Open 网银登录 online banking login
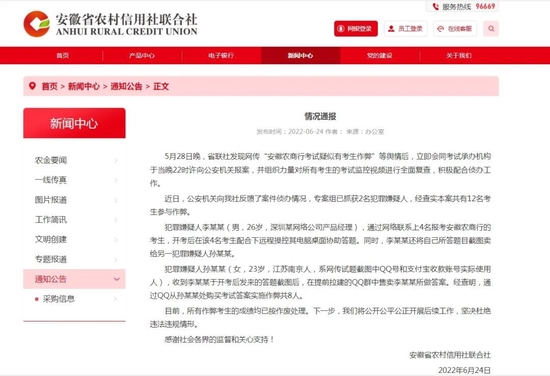The height and width of the screenshot is (376, 550). click(x=356, y=29)
